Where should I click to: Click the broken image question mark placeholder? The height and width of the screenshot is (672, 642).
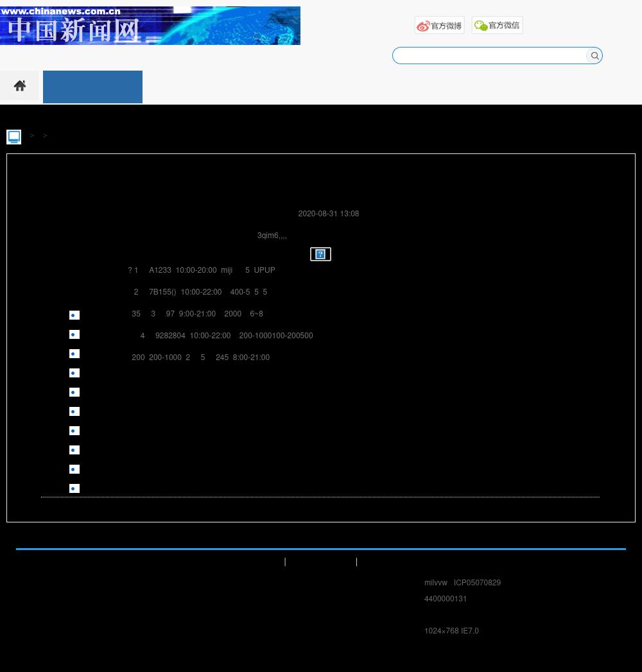coord(320,254)
